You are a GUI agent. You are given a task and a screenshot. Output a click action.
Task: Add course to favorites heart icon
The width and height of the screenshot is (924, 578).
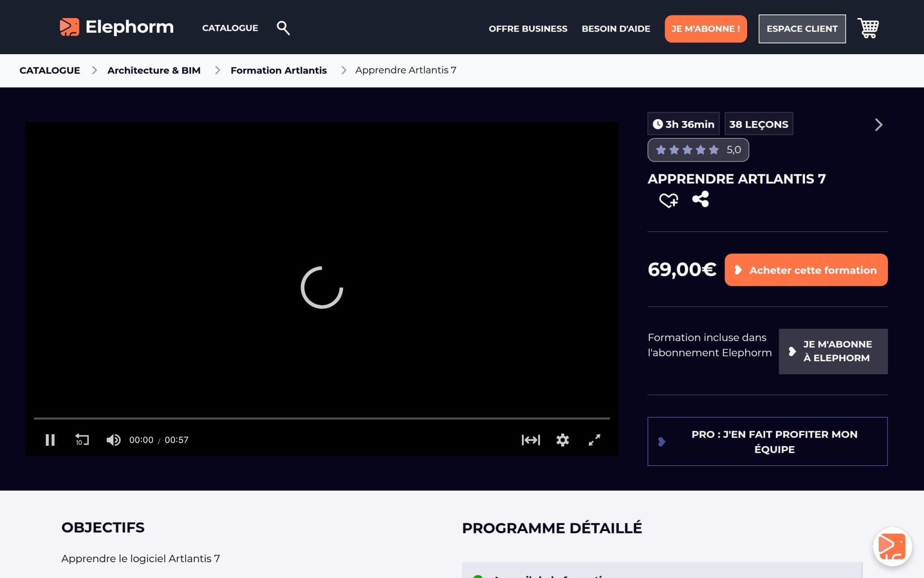(x=669, y=200)
